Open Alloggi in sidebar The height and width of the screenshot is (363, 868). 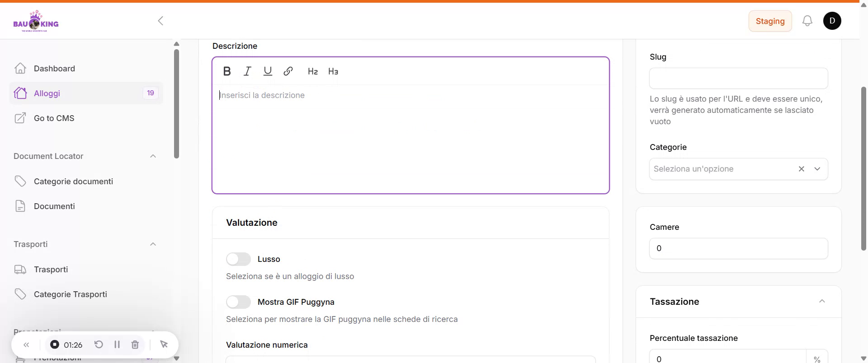pyautogui.click(x=86, y=93)
